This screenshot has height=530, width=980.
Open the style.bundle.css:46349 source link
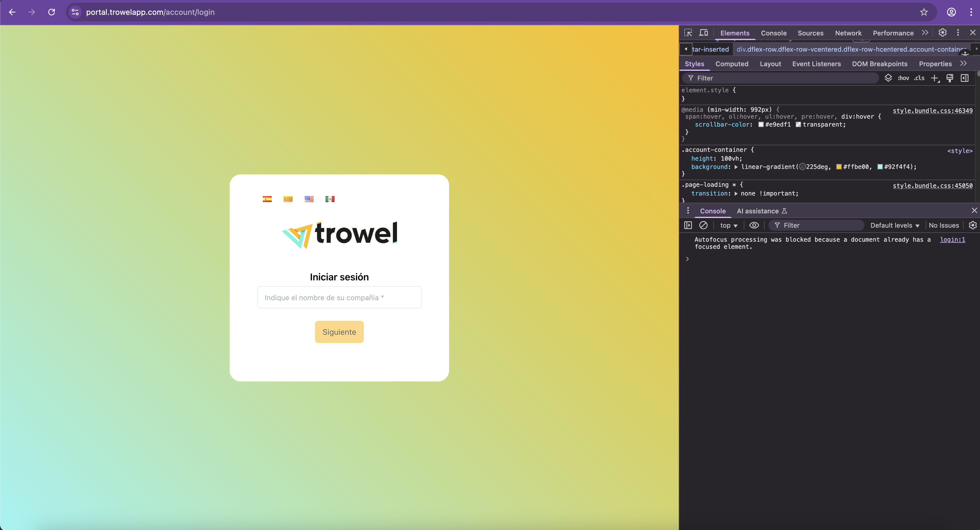pos(933,110)
